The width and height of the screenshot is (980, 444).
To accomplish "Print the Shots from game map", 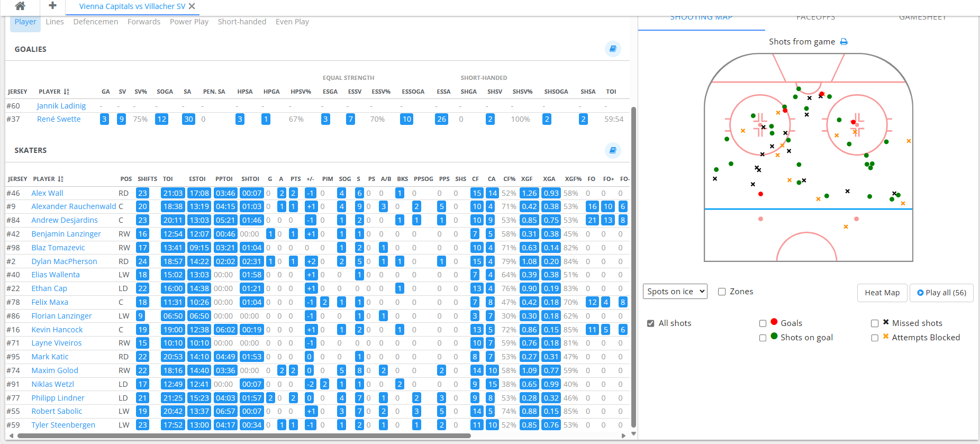I will pos(844,42).
